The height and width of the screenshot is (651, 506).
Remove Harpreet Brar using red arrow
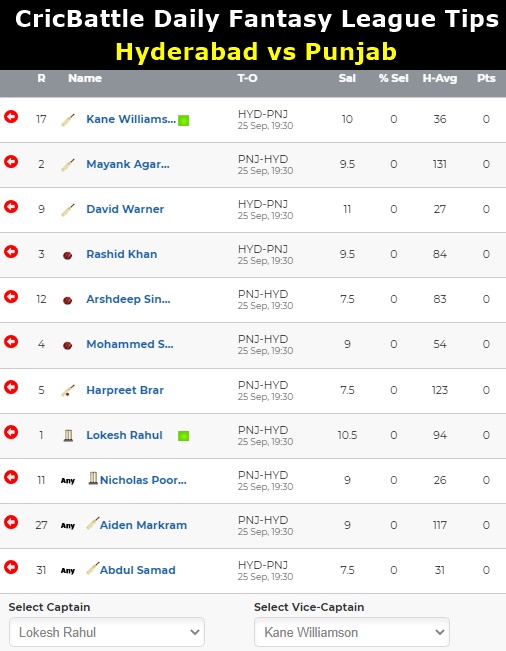[11, 387]
